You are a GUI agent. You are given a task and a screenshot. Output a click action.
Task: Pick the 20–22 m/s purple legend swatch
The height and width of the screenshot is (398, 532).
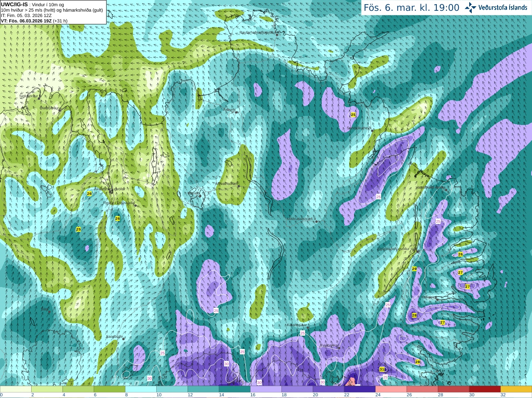point(328,389)
